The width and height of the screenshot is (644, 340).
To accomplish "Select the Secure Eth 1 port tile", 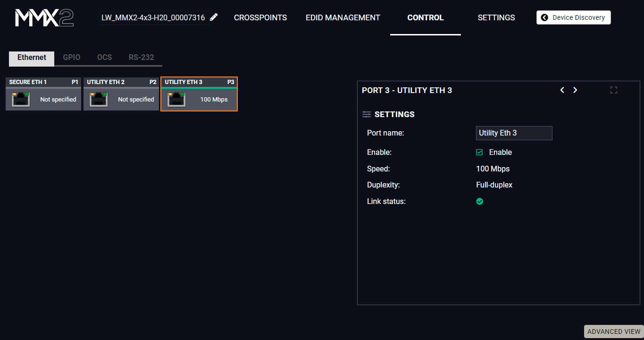I will point(43,94).
